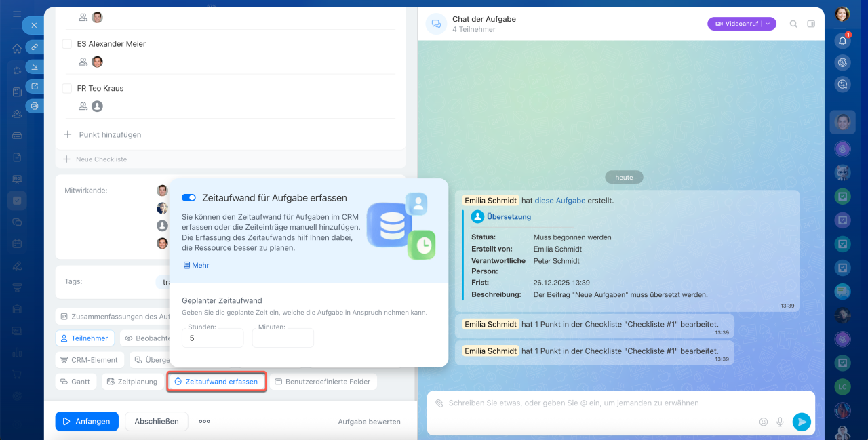Open the shopping cart icon in left sidebar
Image resolution: width=868 pixels, height=440 pixels.
17,374
